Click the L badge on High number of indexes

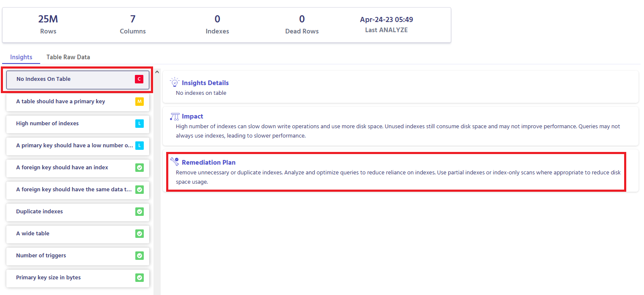[140, 124]
